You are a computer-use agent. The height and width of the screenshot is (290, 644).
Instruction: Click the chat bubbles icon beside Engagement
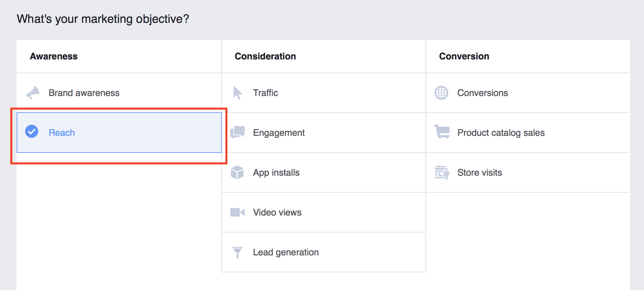point(238,133)
